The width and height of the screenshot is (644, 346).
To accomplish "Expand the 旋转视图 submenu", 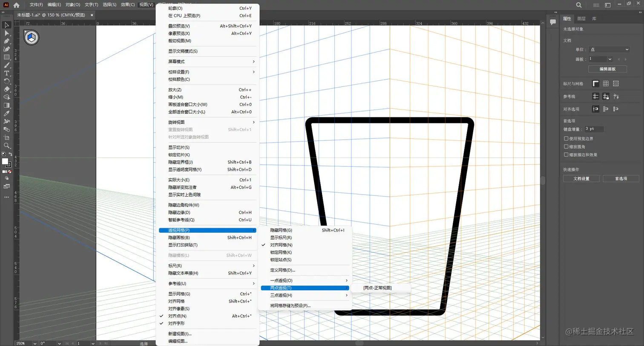I will pos(207,122).
